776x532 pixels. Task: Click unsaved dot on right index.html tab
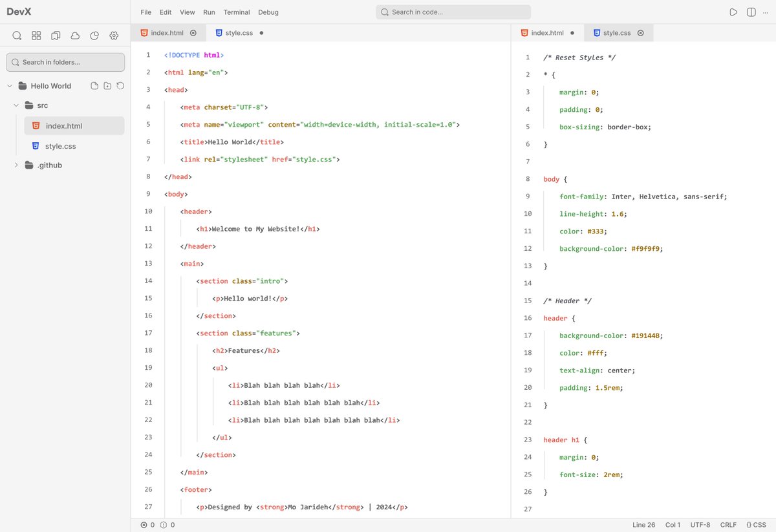click(572, 33)
